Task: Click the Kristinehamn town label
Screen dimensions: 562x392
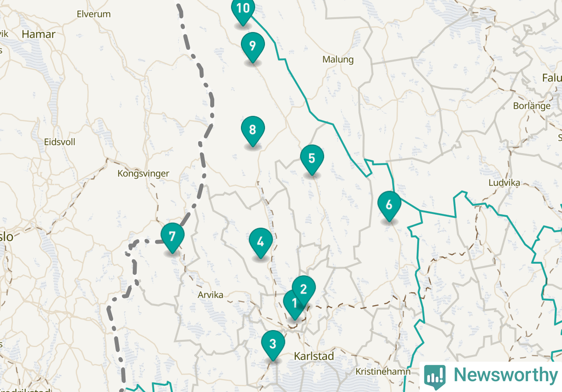Action: (377, 372)
